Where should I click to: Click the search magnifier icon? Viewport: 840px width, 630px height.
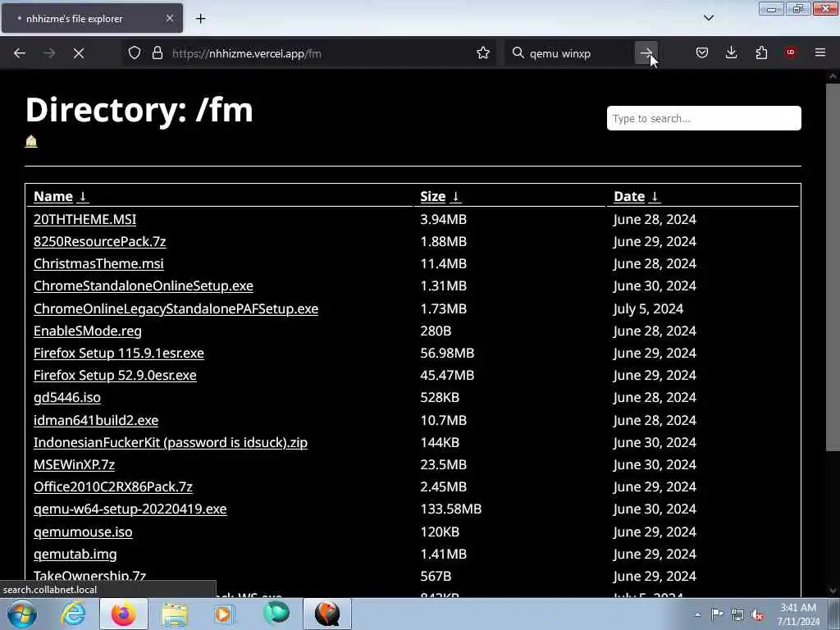[x=518, y=53]
